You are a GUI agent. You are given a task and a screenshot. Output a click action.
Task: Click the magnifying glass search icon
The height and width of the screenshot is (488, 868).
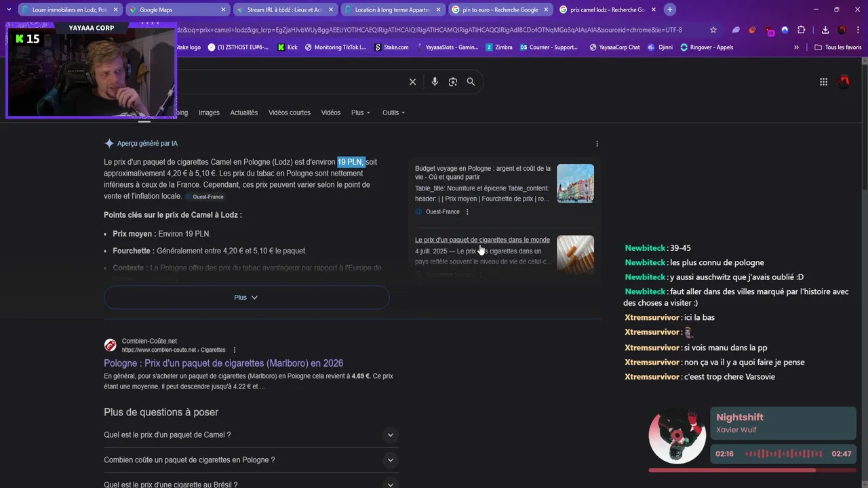click(x=471, y=82)
